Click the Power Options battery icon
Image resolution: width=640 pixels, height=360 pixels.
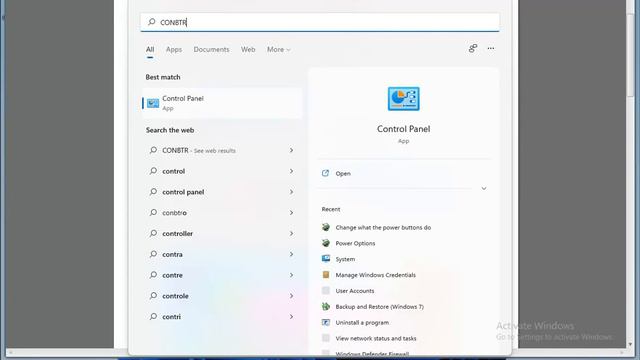pos(326,243)
